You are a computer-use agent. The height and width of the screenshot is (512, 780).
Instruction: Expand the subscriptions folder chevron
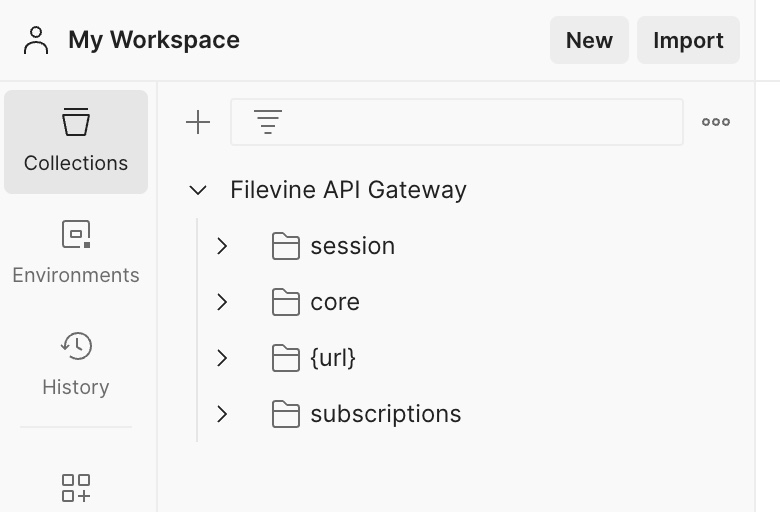(x=222, y=414)
